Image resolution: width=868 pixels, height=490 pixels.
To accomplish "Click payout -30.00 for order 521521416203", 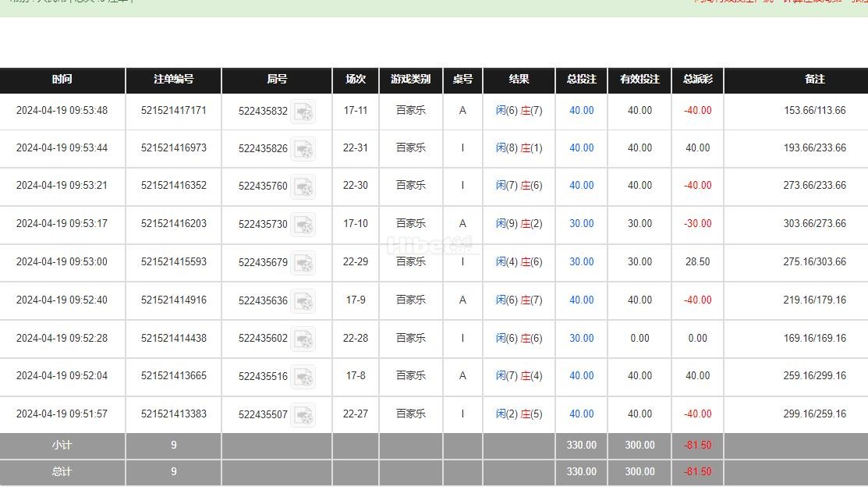I will pos(697,223).
